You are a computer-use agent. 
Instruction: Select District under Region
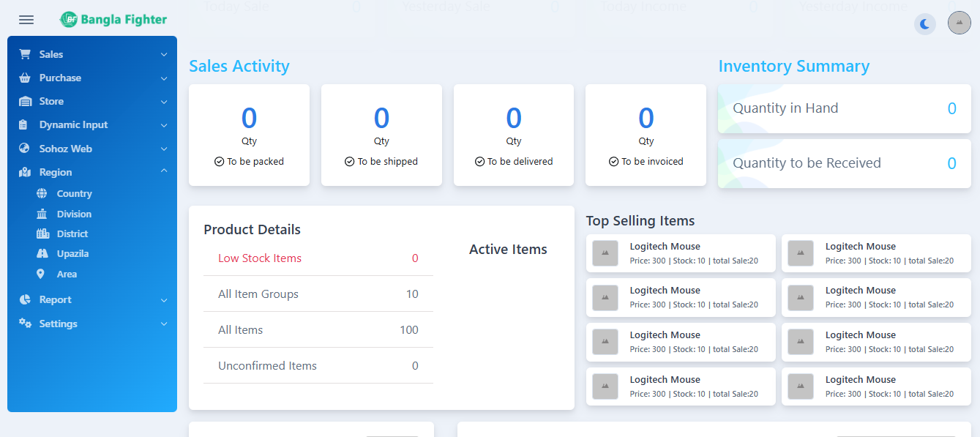coord(72,234)
